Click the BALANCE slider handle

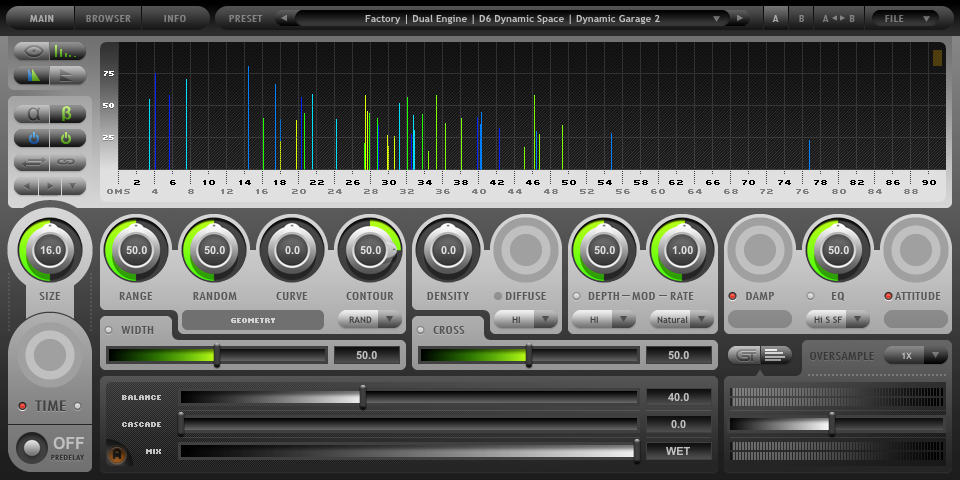[x=363, y=397]
